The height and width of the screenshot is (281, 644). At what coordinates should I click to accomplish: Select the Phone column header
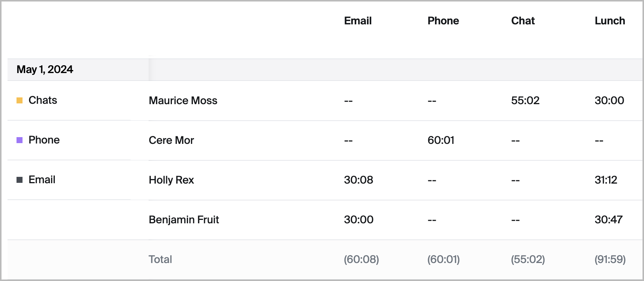tap(443, 21)
